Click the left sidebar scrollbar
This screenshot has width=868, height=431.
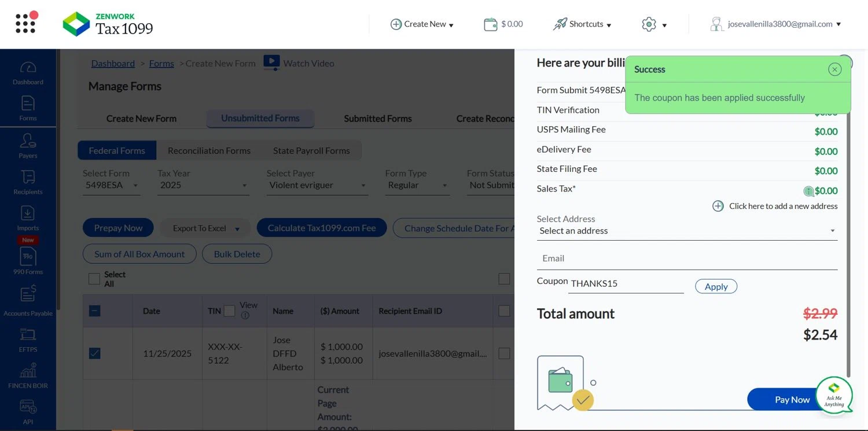click(x=58, y=179)
